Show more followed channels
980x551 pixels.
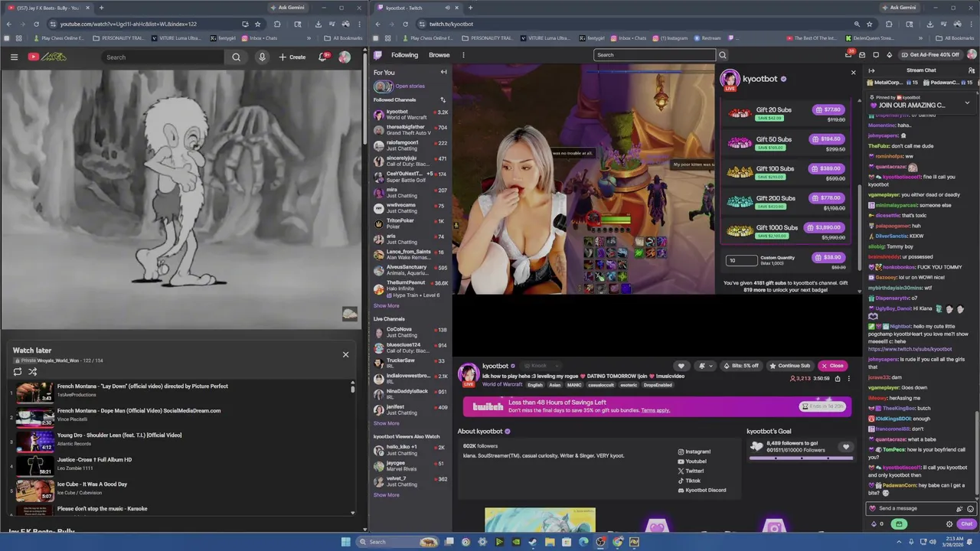point(386,306)
